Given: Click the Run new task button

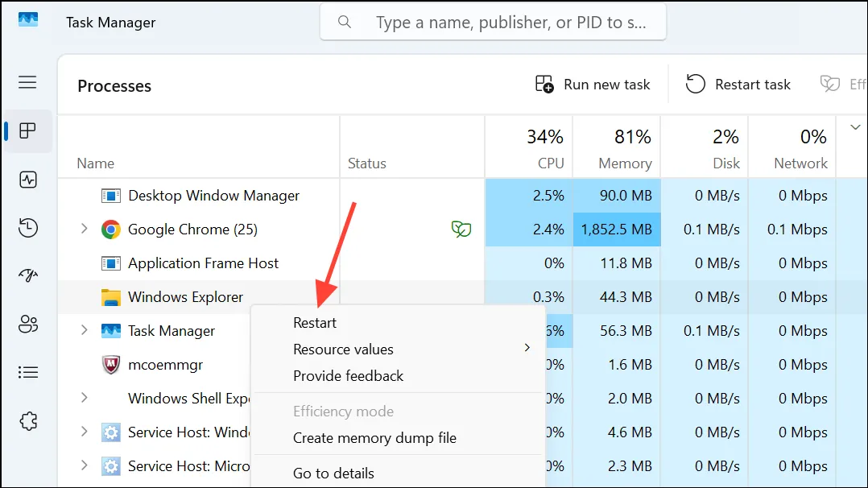Looking at the screenshot, I should (593, 85).
